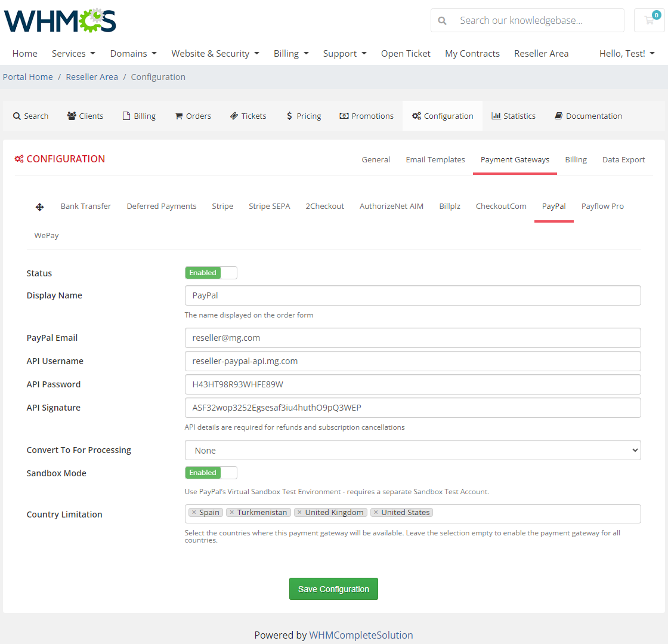This screenshot has width=668, height=644.
Task: Click the API Password input field
Action: point(413,384)
